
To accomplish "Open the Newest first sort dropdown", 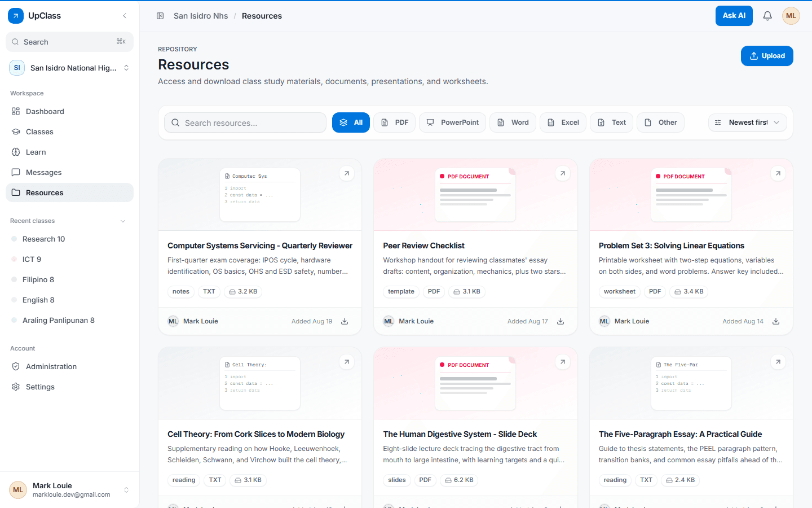I will pos(747,122).
